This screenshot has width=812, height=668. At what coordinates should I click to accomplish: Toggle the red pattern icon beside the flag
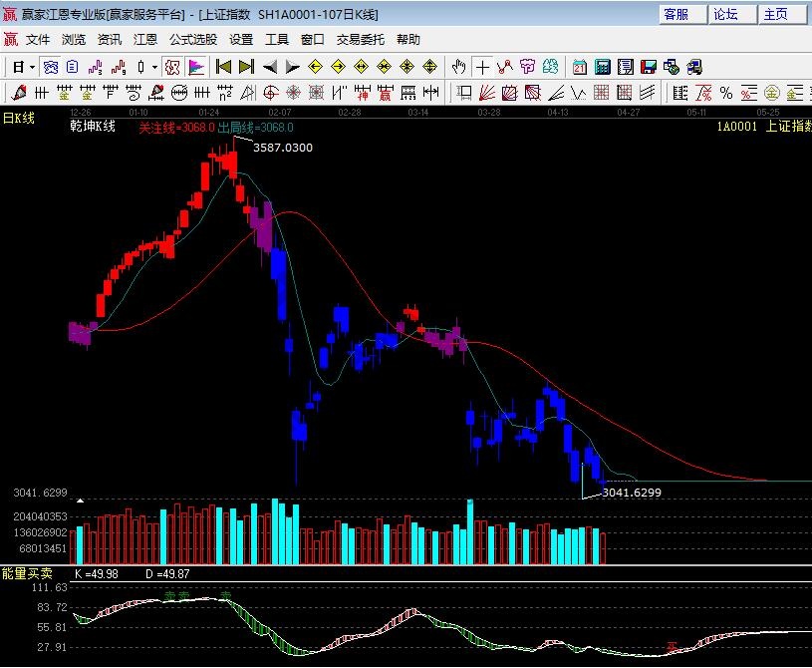[171, 67]
